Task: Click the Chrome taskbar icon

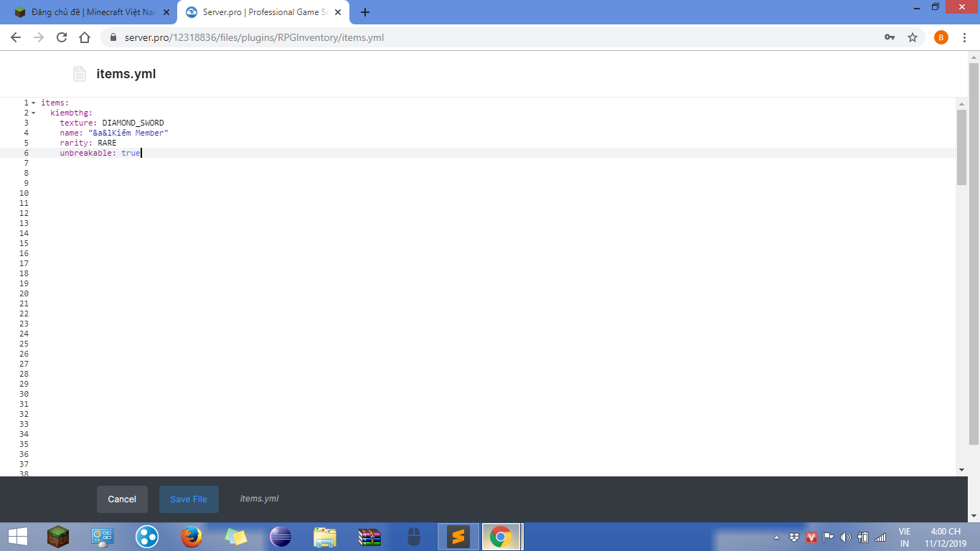Action: 501,537
